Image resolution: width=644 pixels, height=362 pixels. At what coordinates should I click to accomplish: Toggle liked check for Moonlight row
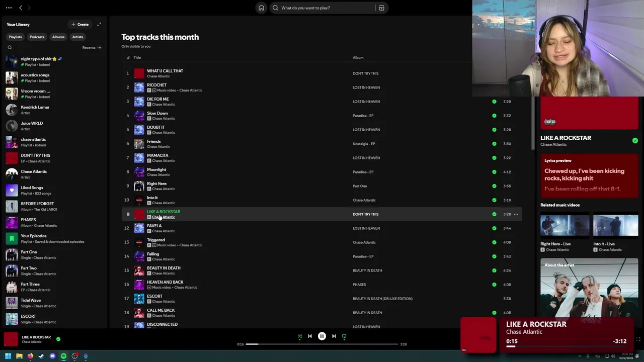(494, 172)
